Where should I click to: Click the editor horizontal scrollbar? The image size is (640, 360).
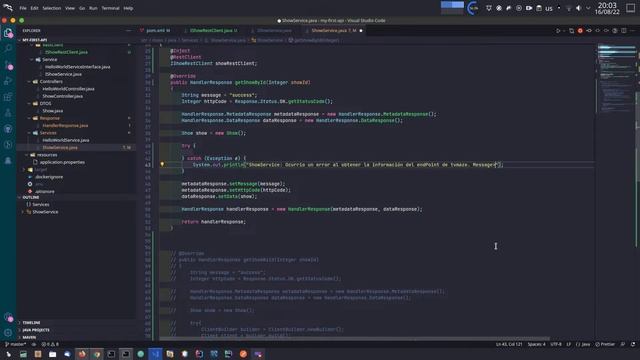point(354,339)
